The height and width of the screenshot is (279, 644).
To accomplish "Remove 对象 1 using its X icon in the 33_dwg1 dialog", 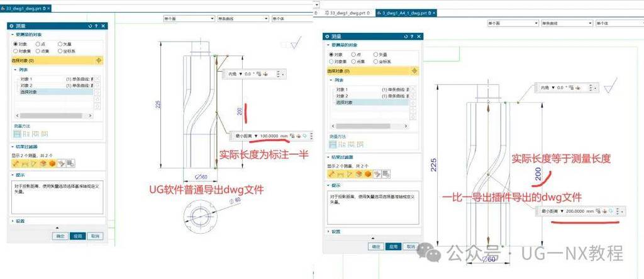I will 97,79.
